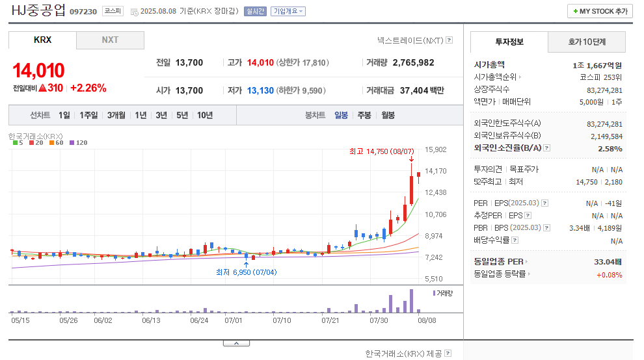The width and height of the screenshot is (644, 360).
Task: Click the help icon next to PER EPS(2025.03)
Action: pyautogui.click(x=544, y=203)
